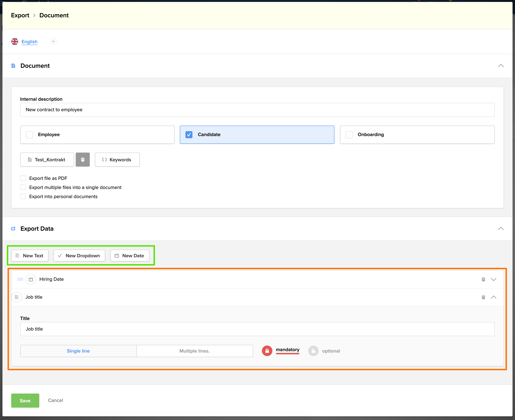The height and width of the screenshot is (420, 515).
Task: Click the Internal description text field
Action: 257,110
